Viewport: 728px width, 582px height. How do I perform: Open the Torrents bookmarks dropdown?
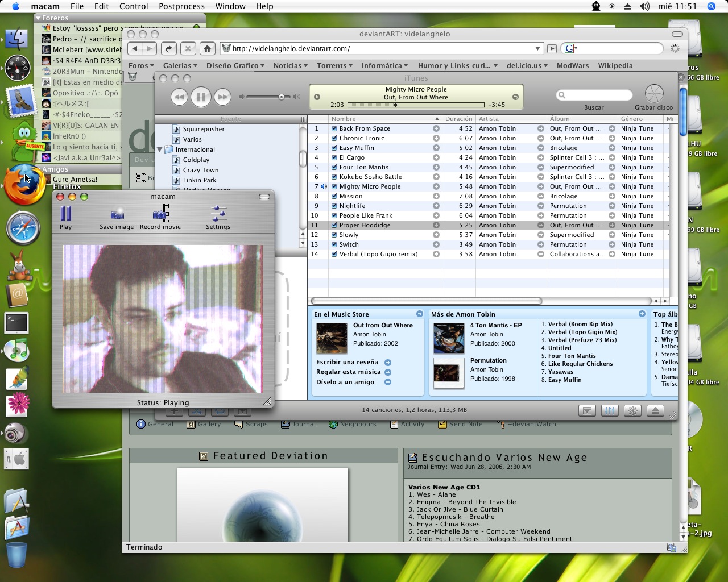pos(335,66)
